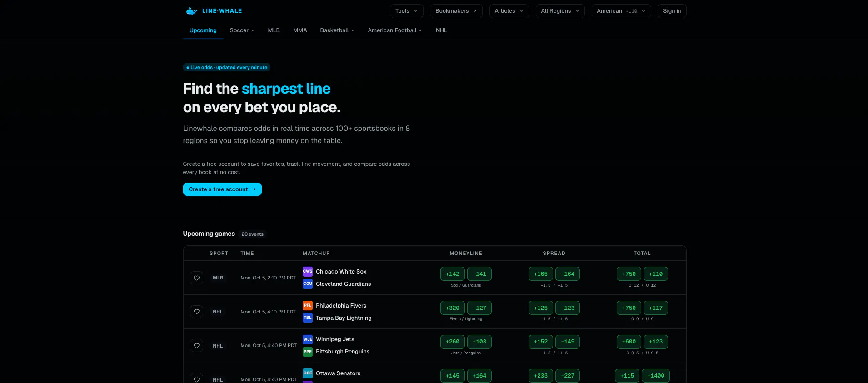The height and width of the screenshot is (383, 868).
Task: Pick Lightning moneyline -127 odds
Action: (x=479, y=308)
